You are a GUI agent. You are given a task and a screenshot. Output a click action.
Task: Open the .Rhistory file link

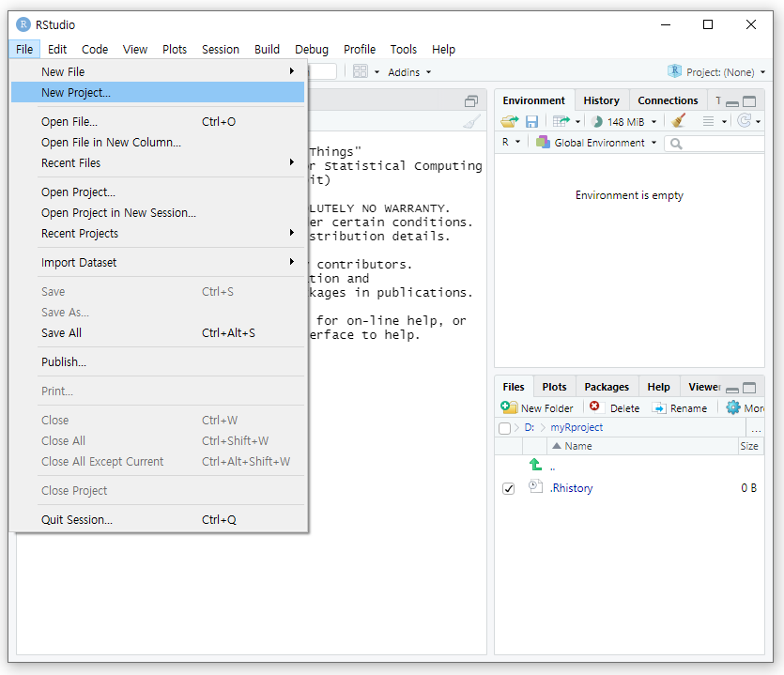coord(572,488)
